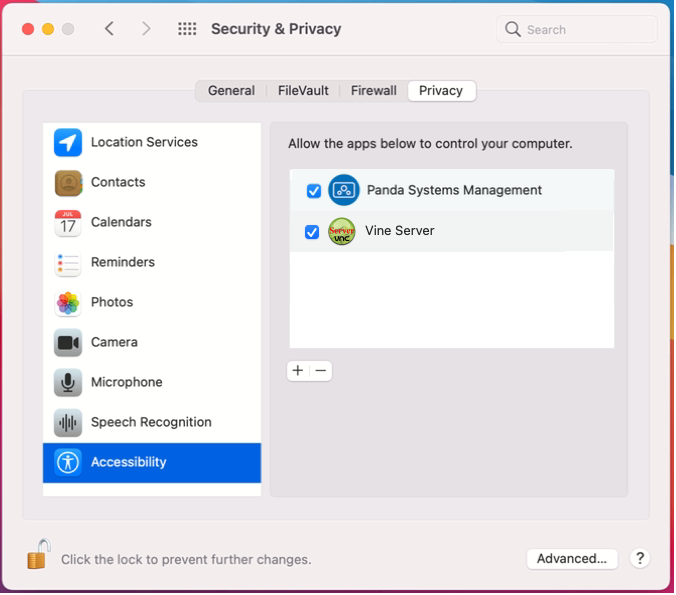This screenshot has width=676, height=595.
Task: Choose Calendars from the privacy list
Action: (x=152, y=222)
